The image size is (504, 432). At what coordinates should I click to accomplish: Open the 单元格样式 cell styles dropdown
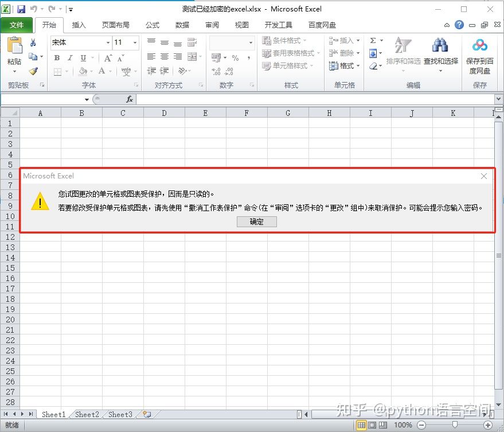pyautogui.click(x=288, y=66)
